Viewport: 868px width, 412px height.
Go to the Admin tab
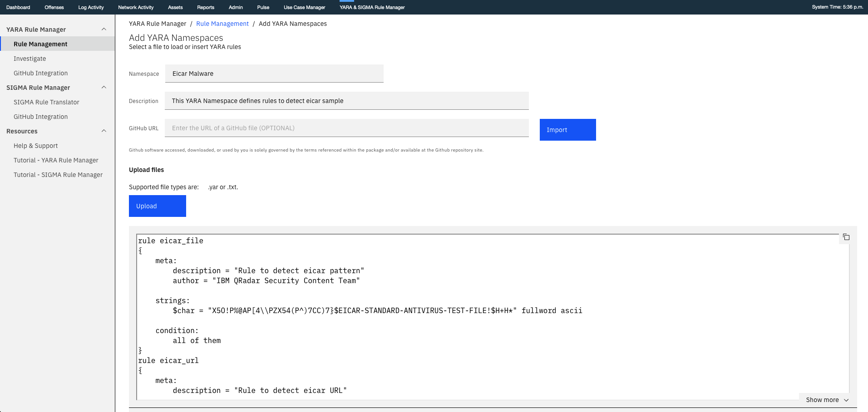click(x=236, y=7)
